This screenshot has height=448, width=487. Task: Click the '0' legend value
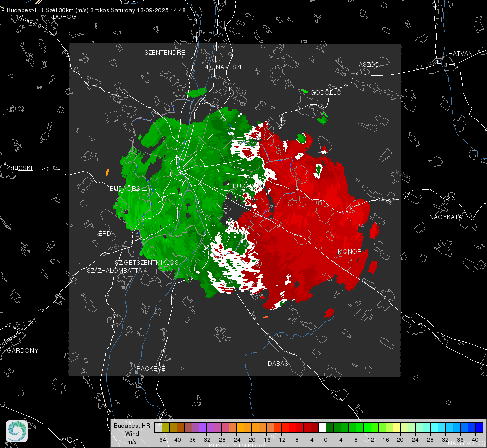point(326,440)
